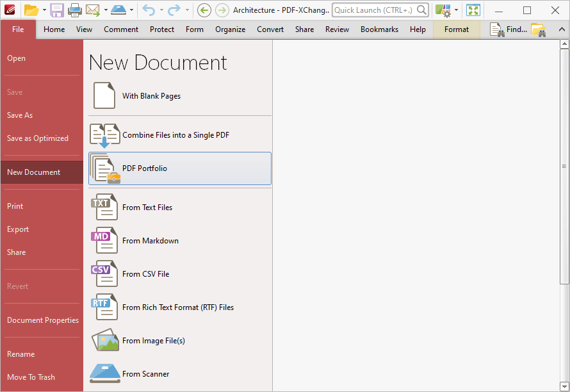Open the Comment tab
Viewport: 570px width, 392px height.
[x=121, y=29]
